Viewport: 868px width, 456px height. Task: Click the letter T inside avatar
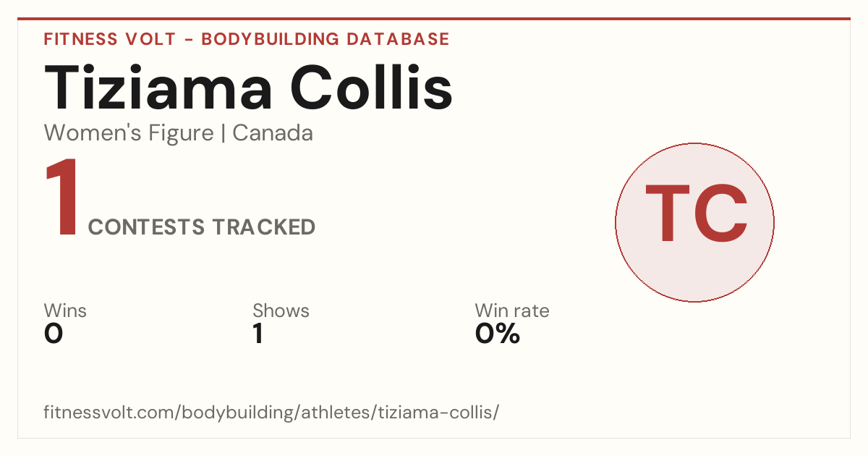(x=668, y=213)
